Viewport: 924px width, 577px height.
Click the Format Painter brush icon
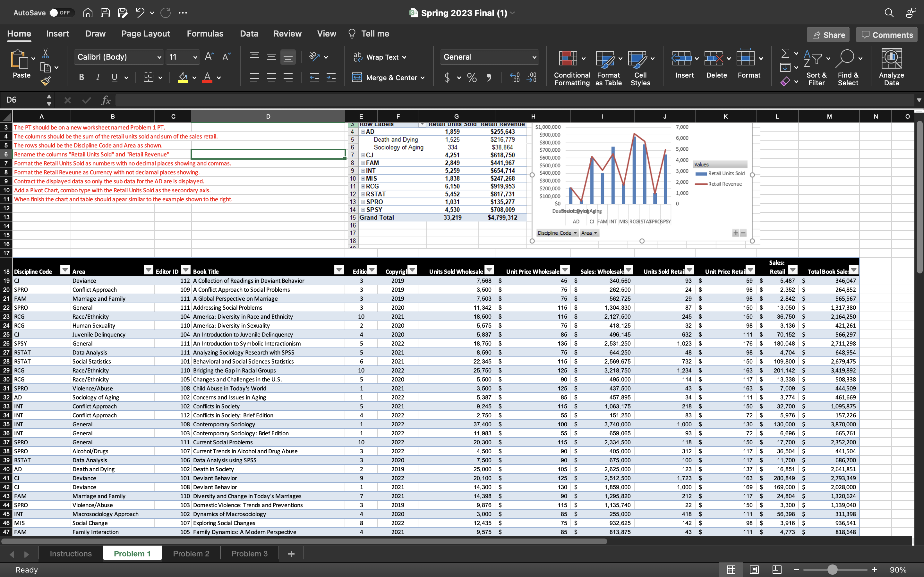pyautogui.click(x=46, y=81)
